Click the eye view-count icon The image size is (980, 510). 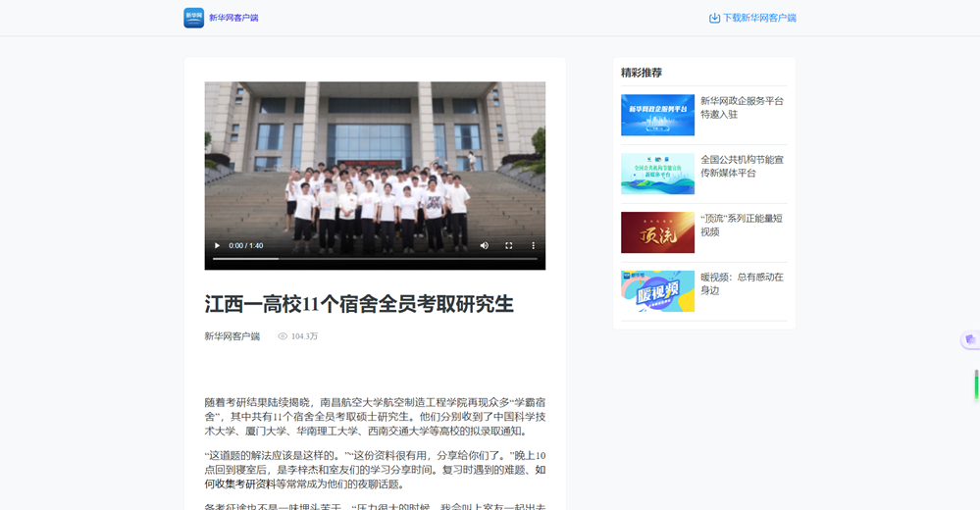[x=283, y=336]
